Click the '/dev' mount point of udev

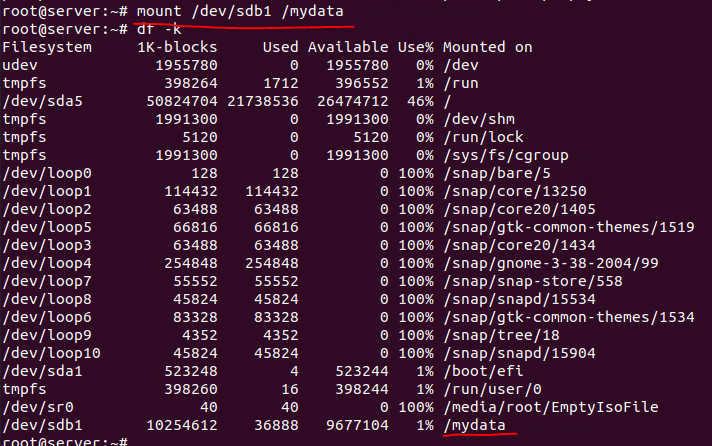460,65
